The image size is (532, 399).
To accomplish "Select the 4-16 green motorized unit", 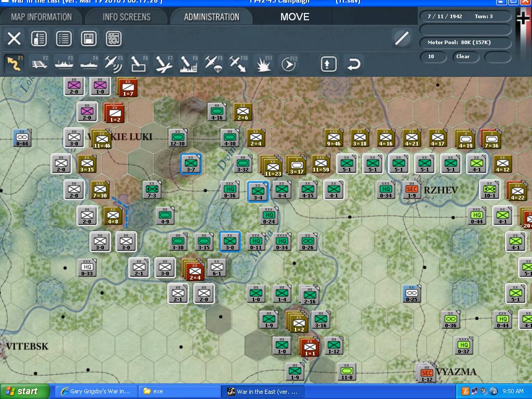I will tap(217, 112).
